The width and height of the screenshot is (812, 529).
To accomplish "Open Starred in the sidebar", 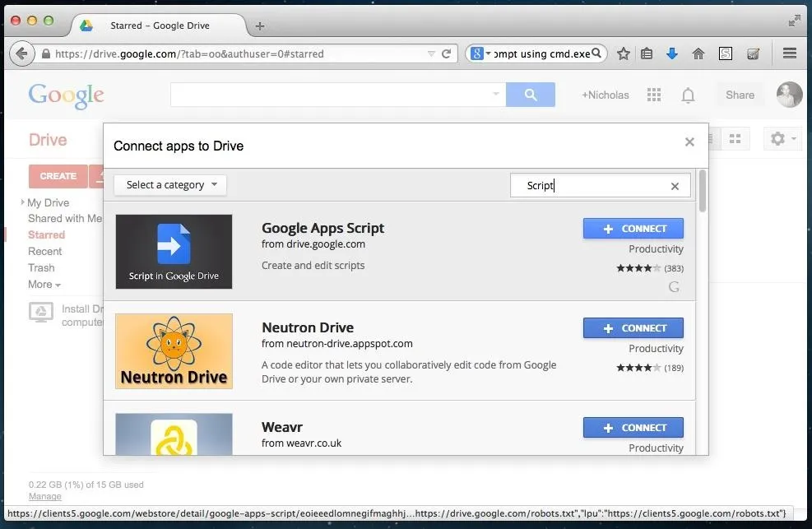I will click(x=47, y=235).
